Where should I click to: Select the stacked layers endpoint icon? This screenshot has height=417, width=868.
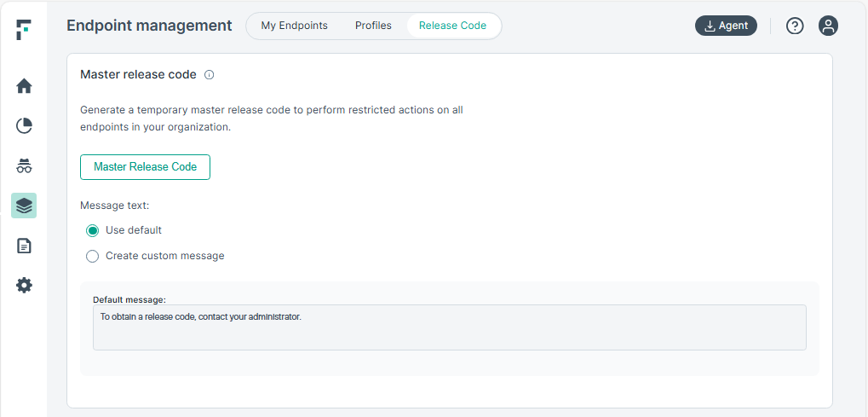click(24, 206)
